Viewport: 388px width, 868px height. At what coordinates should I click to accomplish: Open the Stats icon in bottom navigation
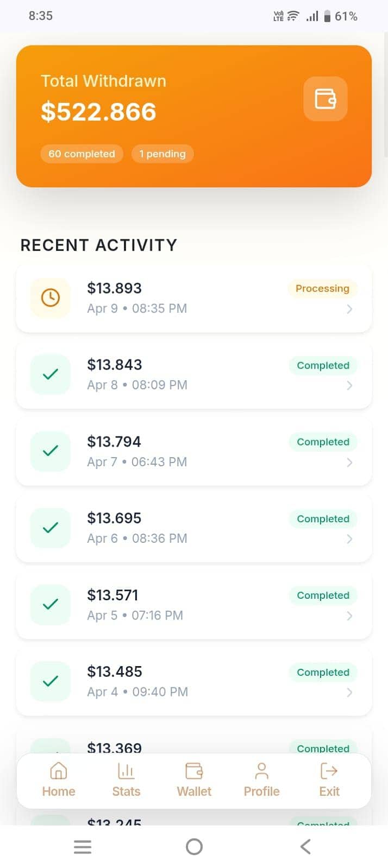[x=126, y=780]
